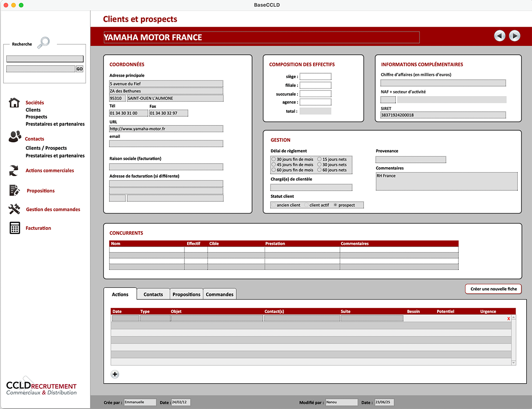Click the filiale effectif field
Viewport: 532px width, 409px height.
[x=316, y=85]
